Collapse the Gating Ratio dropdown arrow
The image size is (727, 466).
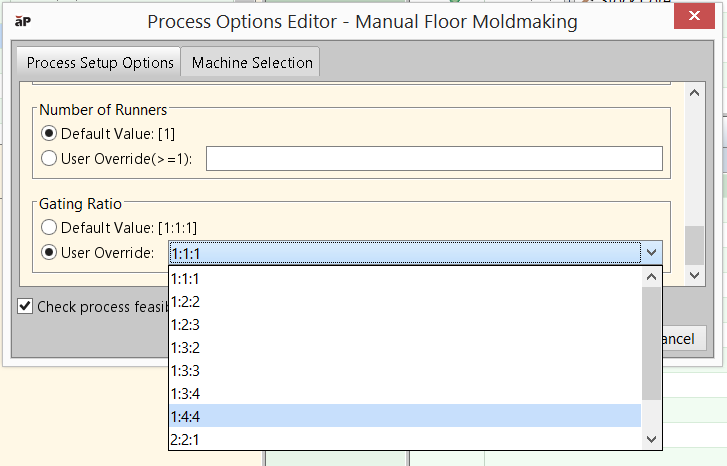tap(651, 253)
